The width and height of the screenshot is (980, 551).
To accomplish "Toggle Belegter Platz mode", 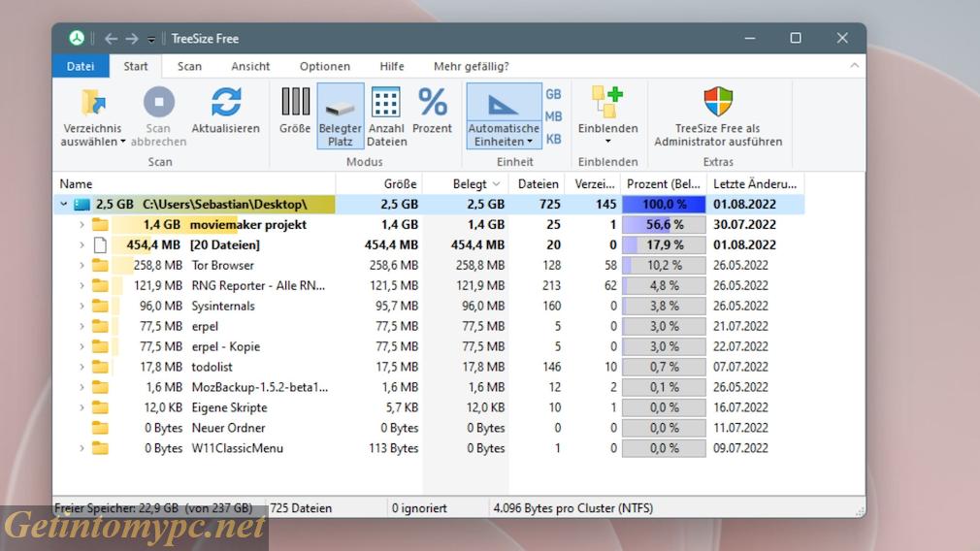I will click(340, 116).
